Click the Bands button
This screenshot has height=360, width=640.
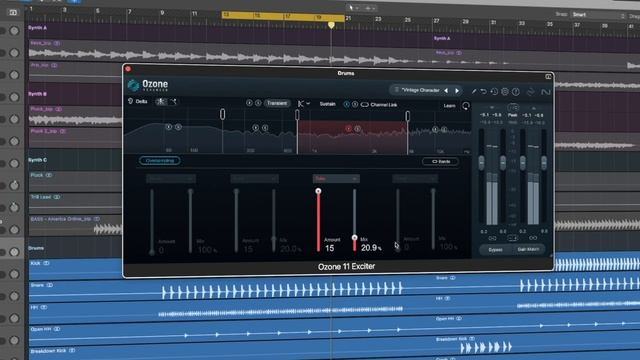pos(440,162)
